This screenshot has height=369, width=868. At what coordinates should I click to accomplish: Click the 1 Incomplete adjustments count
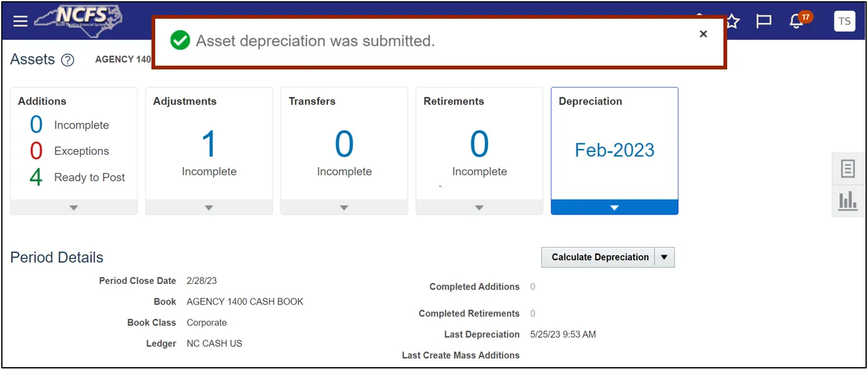coord(209,144)
